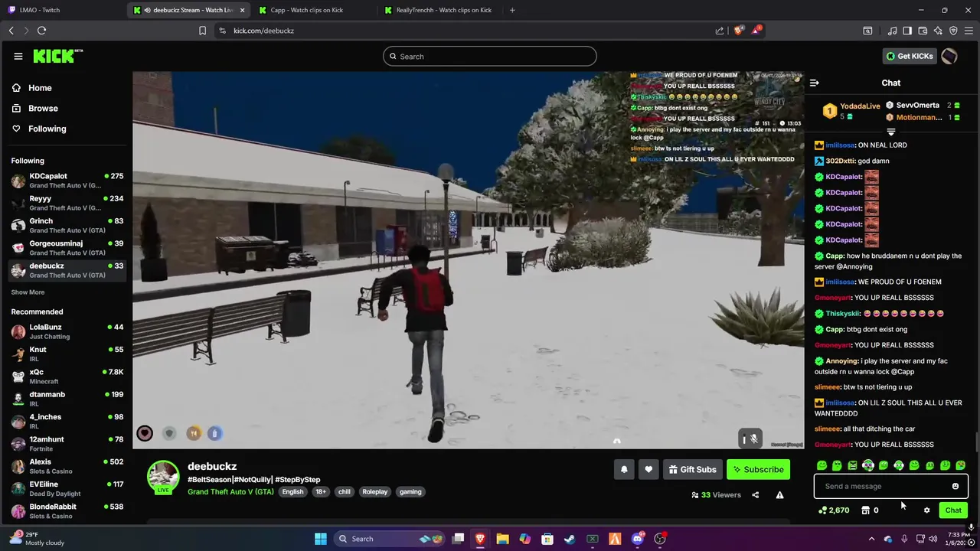Show hidden system tray icons

(871, 539)
